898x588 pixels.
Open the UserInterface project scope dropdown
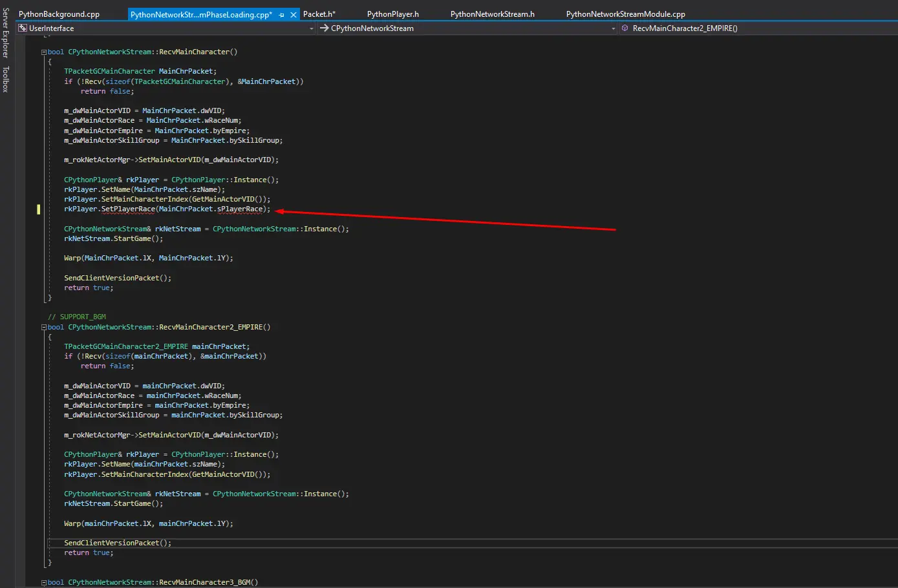click(x=311, y=28)
